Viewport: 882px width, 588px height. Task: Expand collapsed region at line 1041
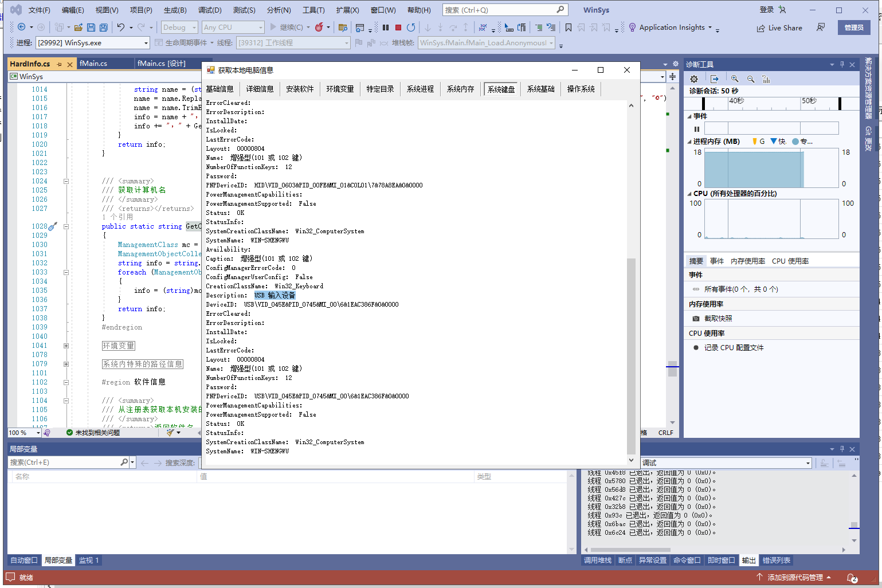click(x=66, y=346)
